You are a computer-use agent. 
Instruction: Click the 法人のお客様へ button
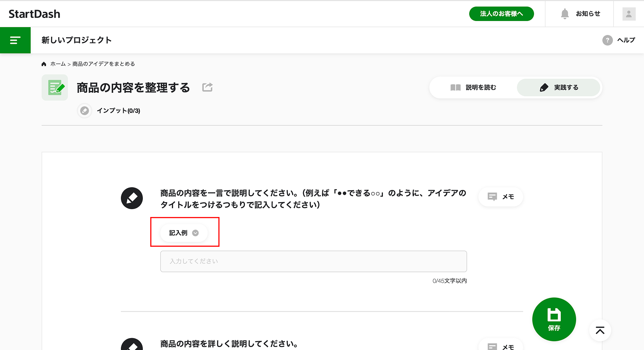coord(501,14)
